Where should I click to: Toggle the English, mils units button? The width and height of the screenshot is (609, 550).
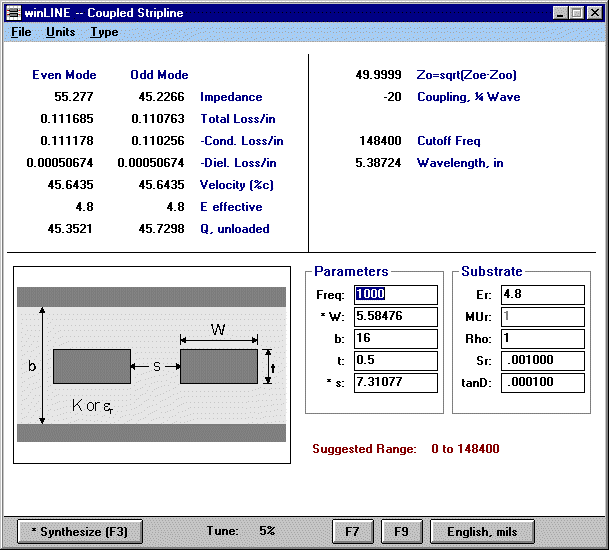coord(482,531)
